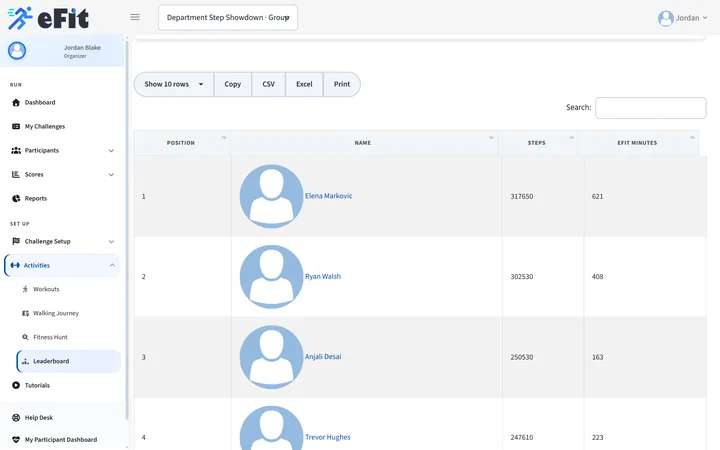The height and width of the screenshot is (450, 720).
Task: Click the My Participant Dashboard heart icon
Action: [x=16, y=439]
